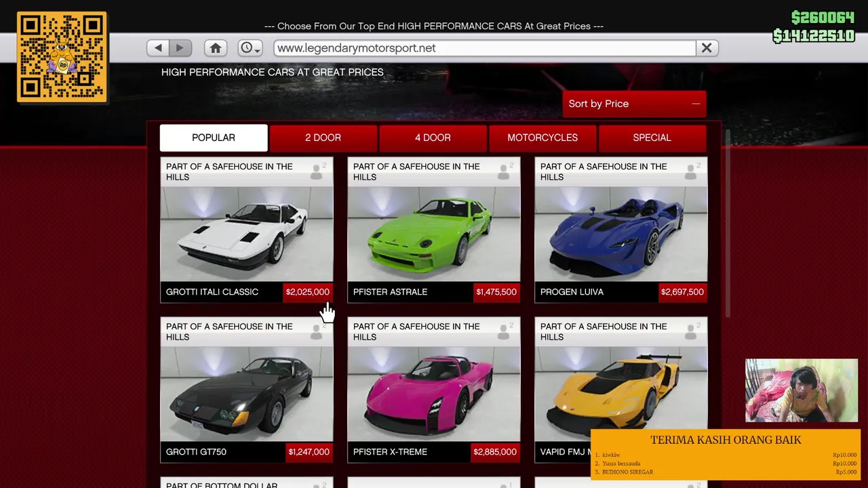The height and width of the screenshot is (488, 868).
Task: Select the POPULAR tab
Action: point(214,138)
